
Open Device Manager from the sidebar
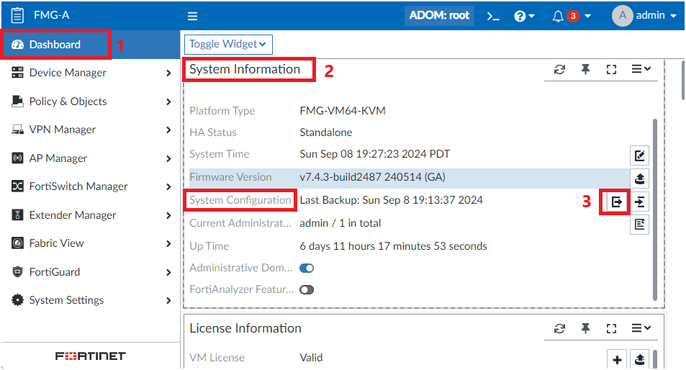click(90, 73)
